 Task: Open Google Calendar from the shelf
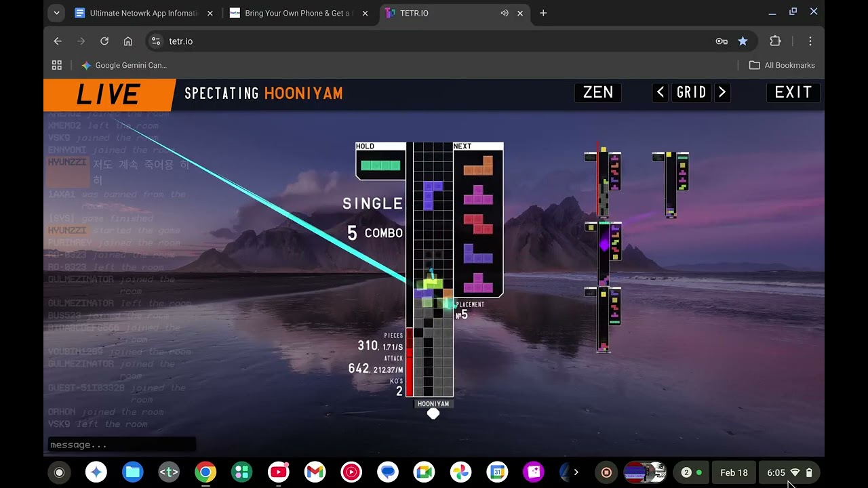[x=497, y=472]
